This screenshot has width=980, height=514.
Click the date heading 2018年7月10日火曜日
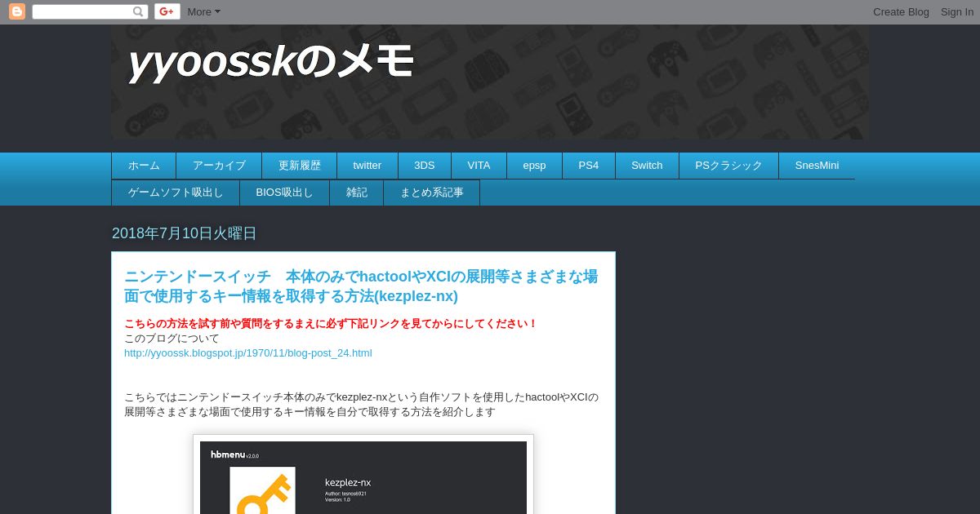tap(185, 233)
